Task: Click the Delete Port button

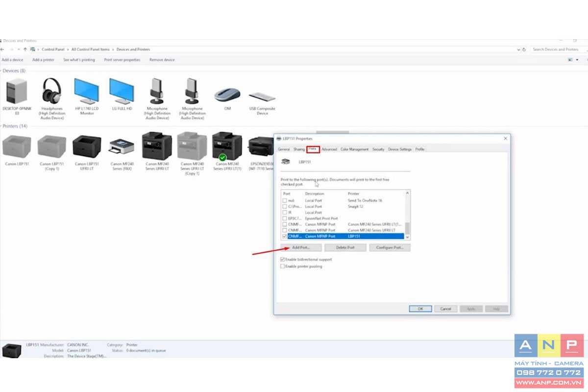Action: point(345,247)
